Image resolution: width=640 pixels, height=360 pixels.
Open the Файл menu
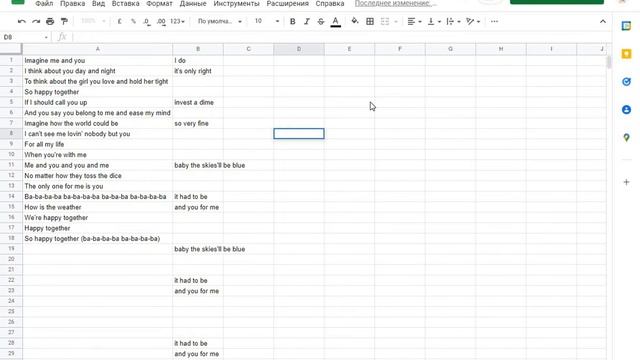[x=44, y=4]
